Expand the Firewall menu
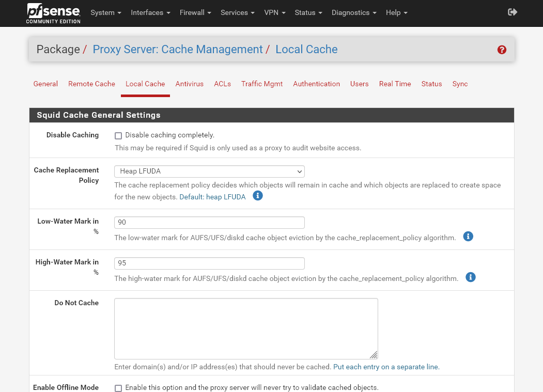 point(195,12)
